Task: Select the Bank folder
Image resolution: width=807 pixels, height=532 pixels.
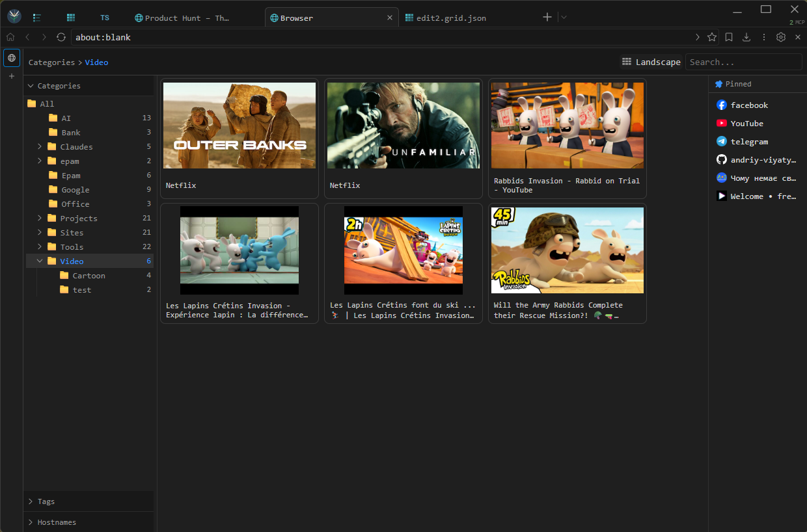Action: click(89, 133)
